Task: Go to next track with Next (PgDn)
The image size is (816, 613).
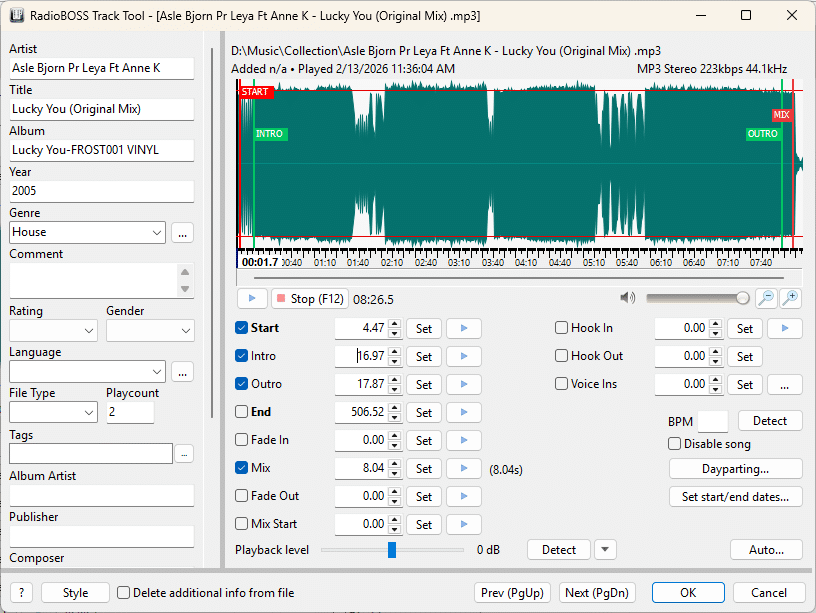Action: pos(597,593)
